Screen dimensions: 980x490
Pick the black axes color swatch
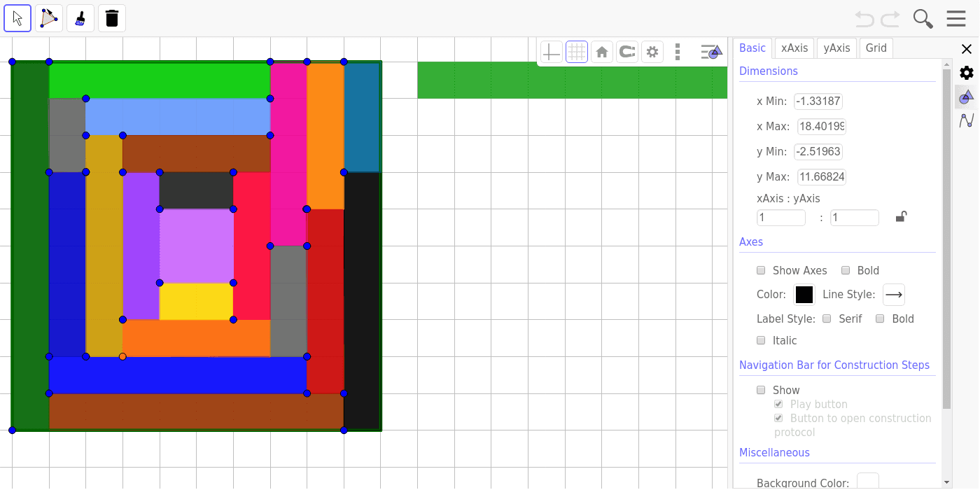[804, 295]
